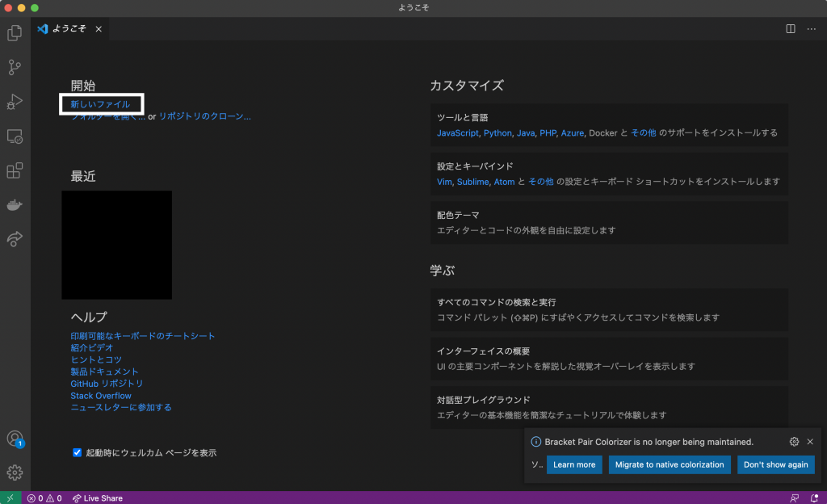Screen dimensions: 827x504
Task: Click Live Share in the status bar
Action: [98, 498]
